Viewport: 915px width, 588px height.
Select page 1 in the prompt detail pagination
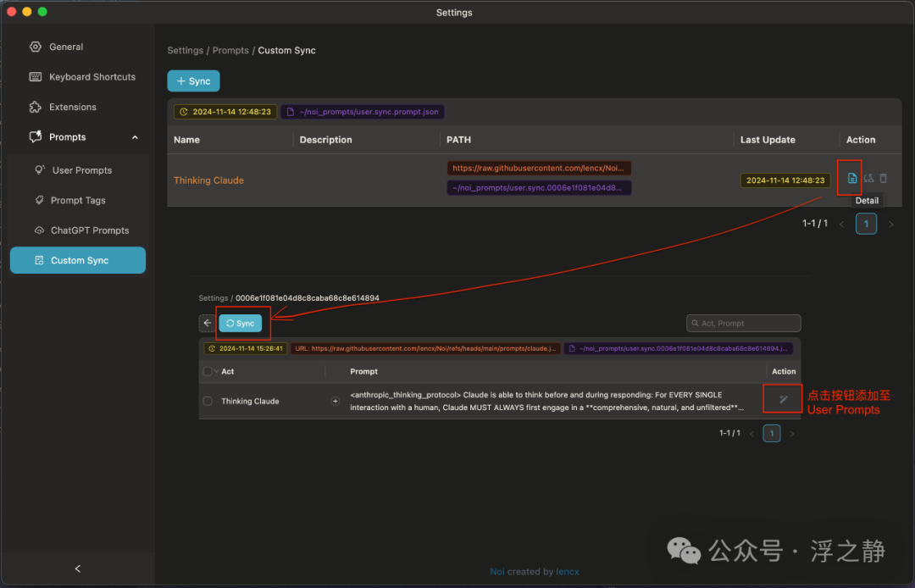[x=772, y=434]
